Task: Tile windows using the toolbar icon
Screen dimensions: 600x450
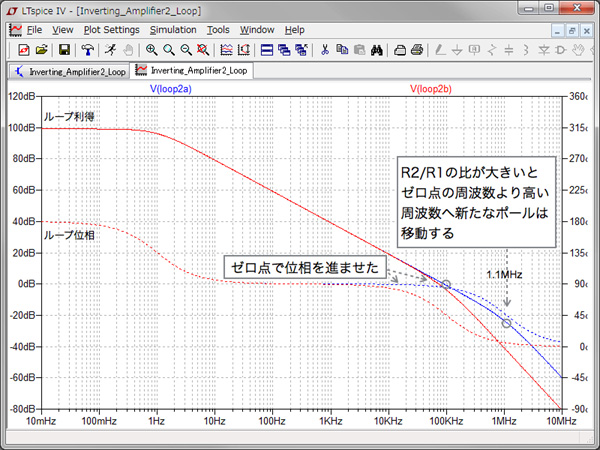Action: [x=266, y=49]
